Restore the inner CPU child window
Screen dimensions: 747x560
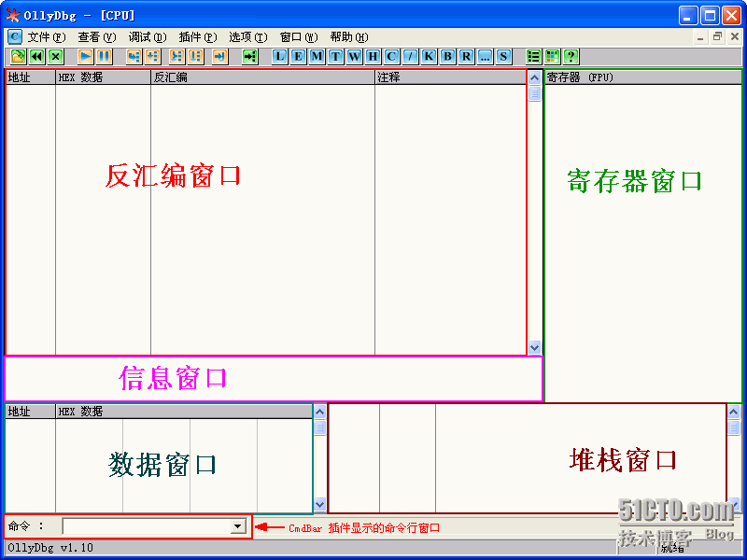point(717,36)
